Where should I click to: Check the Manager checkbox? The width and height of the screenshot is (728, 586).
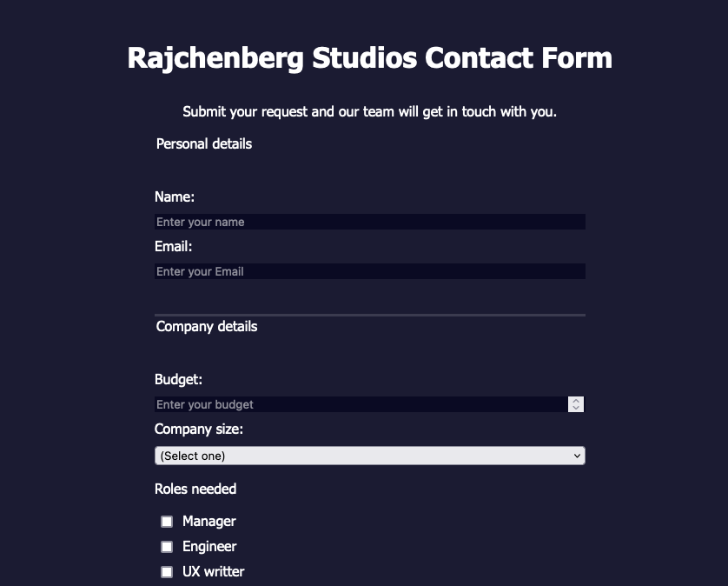167,522
